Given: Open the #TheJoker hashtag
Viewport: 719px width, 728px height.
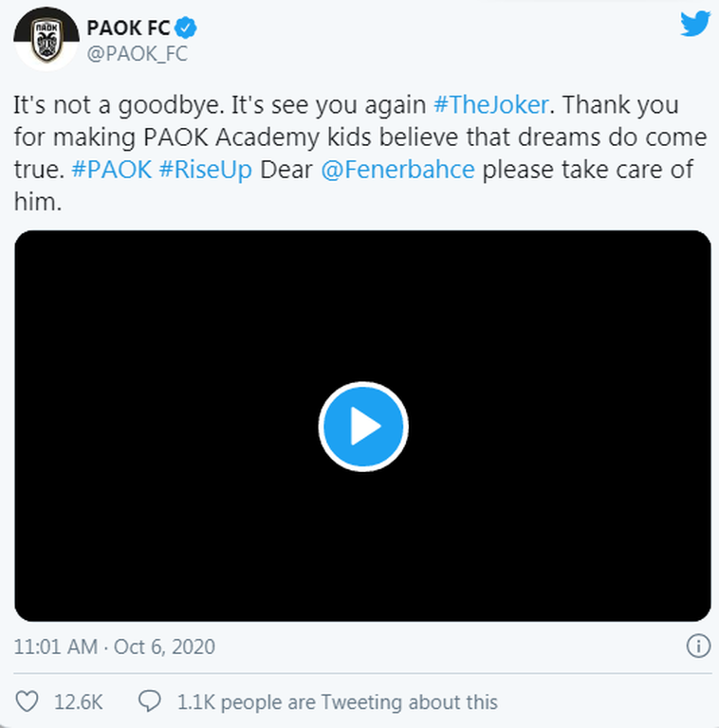Looking at the screenshot, I should [489, 104].
